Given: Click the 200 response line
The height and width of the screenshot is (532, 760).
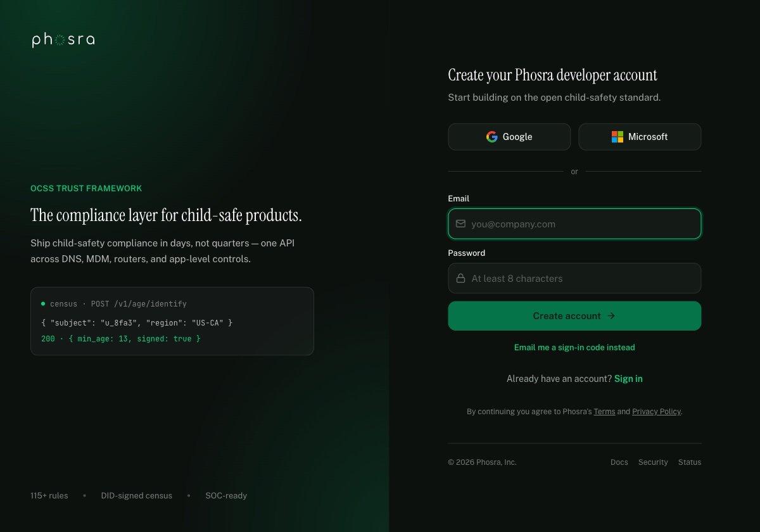Looking at the screenshot, I should coord(120,339).
